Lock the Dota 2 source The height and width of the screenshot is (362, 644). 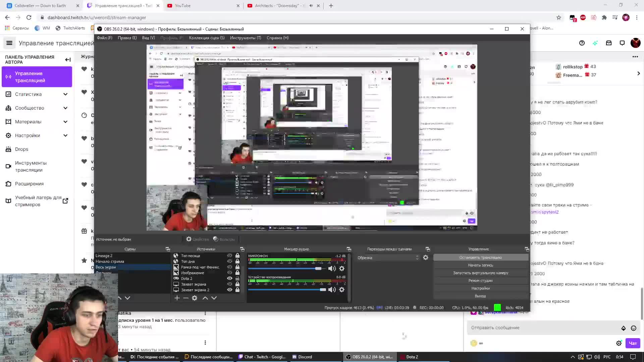coord(237,279)
